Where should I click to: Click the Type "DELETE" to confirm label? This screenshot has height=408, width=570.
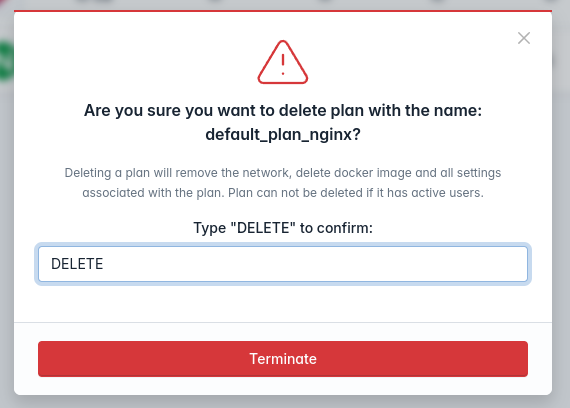(283, 228)
